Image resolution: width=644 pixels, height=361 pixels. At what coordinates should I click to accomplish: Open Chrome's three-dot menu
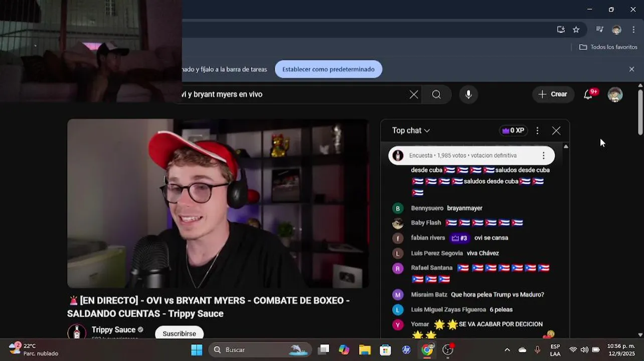[x=633, y=30]
